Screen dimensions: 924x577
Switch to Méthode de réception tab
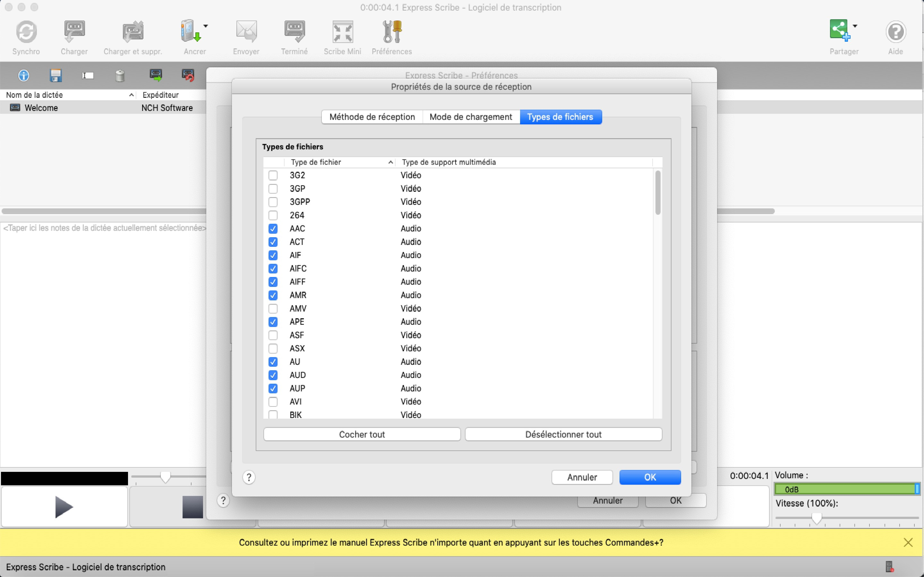(x=372, y=117)
